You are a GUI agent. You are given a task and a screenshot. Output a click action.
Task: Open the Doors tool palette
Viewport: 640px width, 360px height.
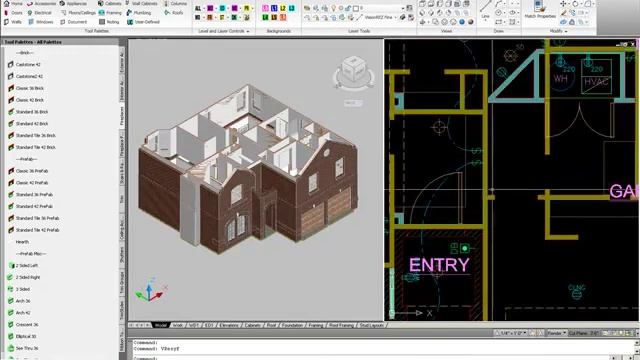coord(13,13)
